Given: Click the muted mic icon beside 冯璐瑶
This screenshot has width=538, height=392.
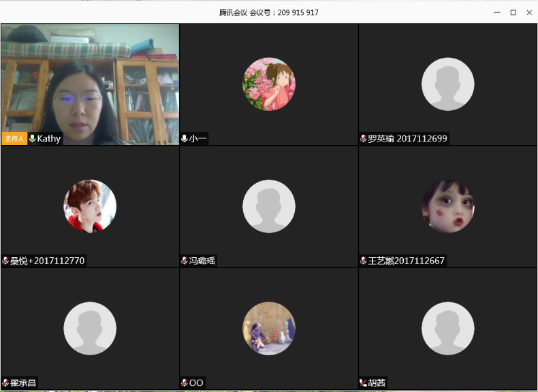Looking at the screenshot, I should [185, 261].
